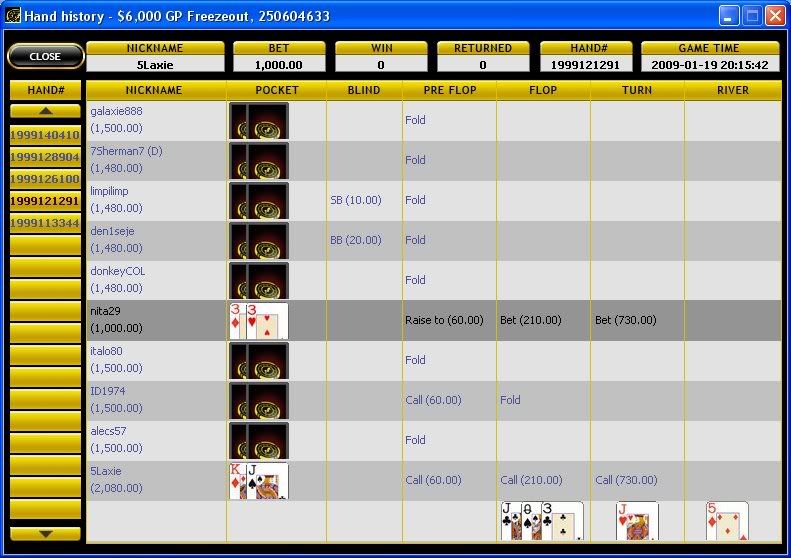Click 5Laxie's Call (730.00) turn action
This screenshot has width=791, height=558.
point(626,480)
